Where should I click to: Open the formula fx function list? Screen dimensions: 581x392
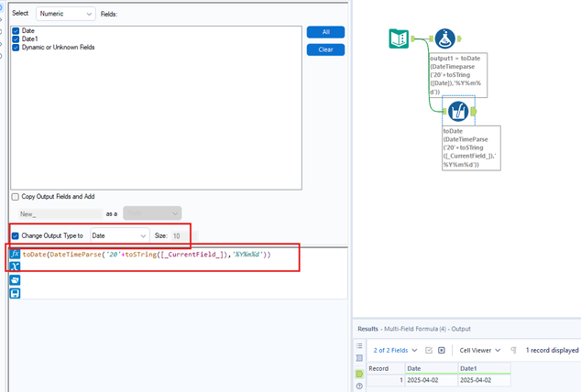[15, 254]
